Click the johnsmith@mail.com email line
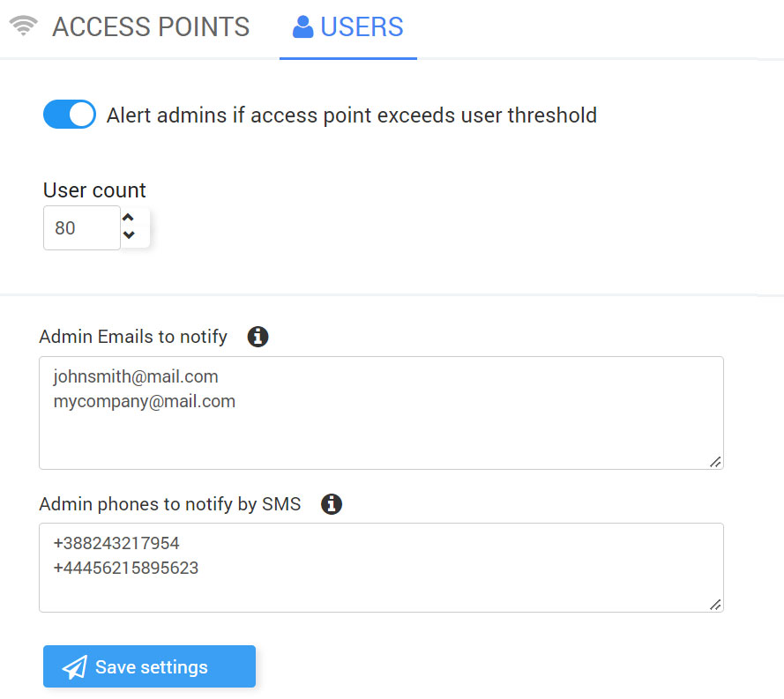 [x=136, y=376]
